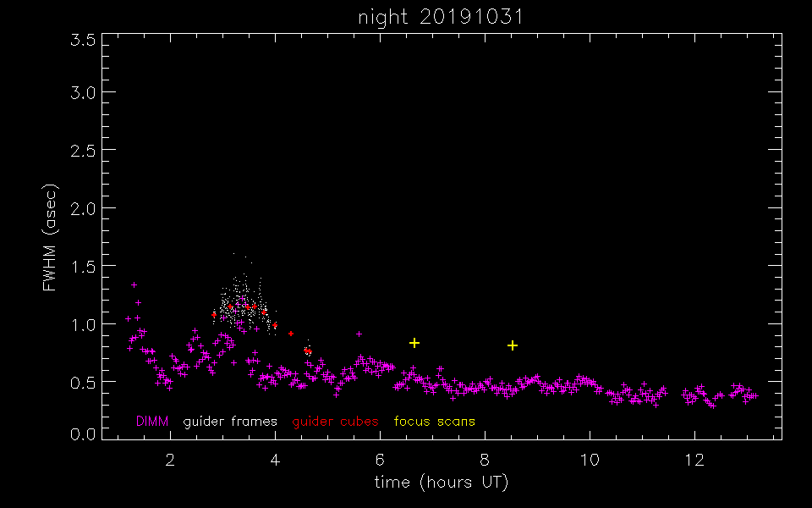Click the y-axis tick label 1.5
Image resolution: width=812 pixels, height=508 pixels.
click(83, 266)
